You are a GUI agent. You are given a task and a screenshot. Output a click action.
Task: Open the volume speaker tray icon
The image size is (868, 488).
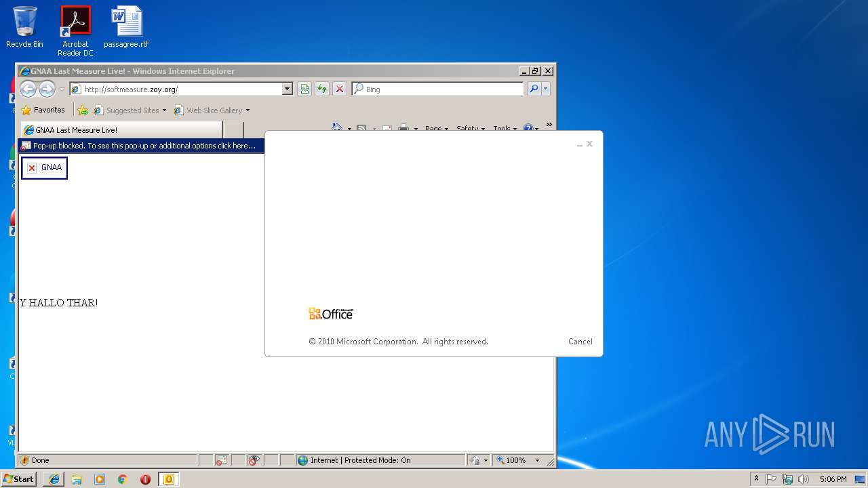click(x=804, y=479)
